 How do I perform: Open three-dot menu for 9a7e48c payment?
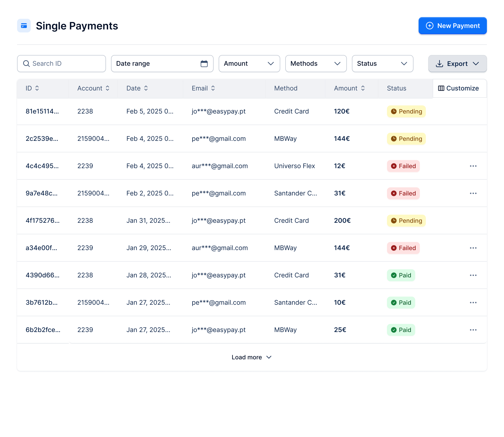pyautogui.click(x=473, y=193)
